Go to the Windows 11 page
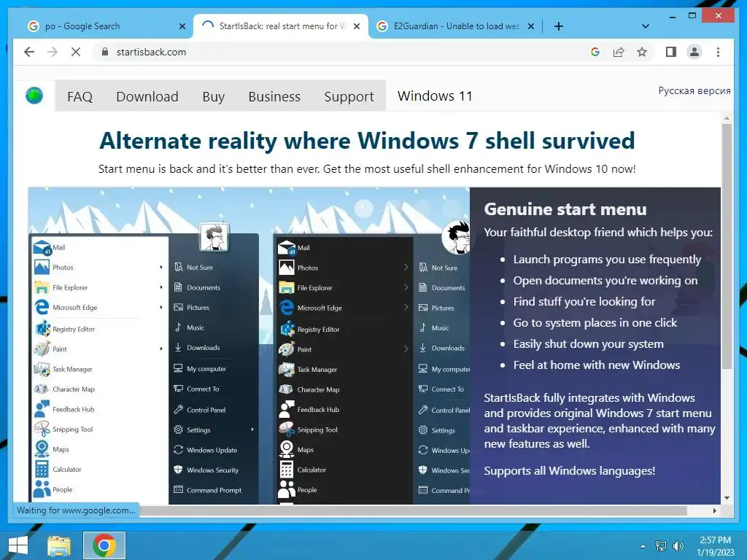 (435, 96)
